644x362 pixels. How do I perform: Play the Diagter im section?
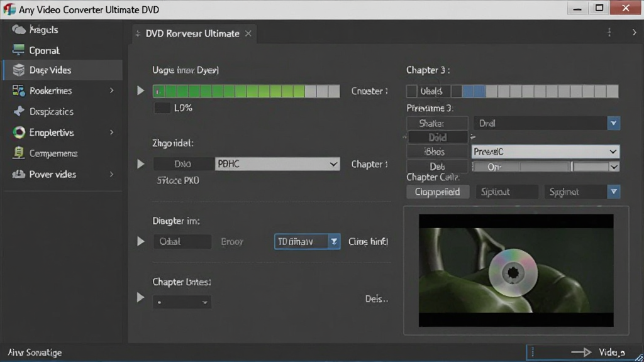[140, 241]
